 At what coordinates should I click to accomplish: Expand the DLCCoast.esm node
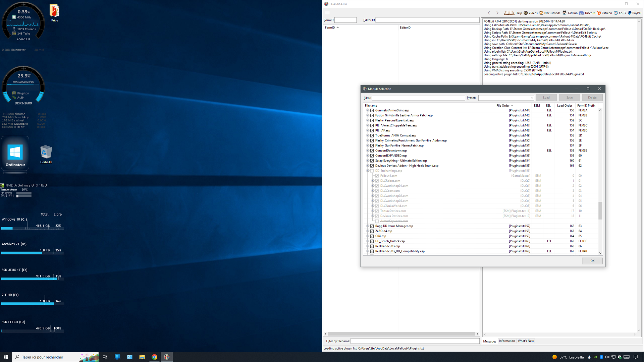coord(373,191)
